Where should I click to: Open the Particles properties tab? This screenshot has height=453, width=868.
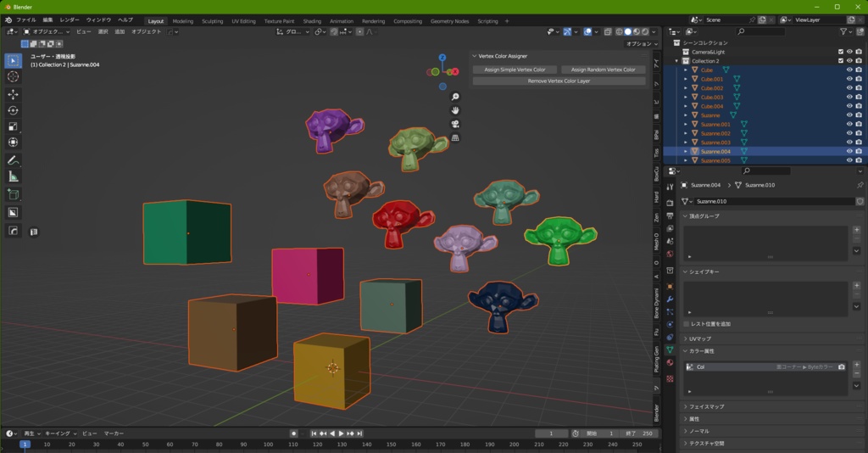tap(670, 312)
